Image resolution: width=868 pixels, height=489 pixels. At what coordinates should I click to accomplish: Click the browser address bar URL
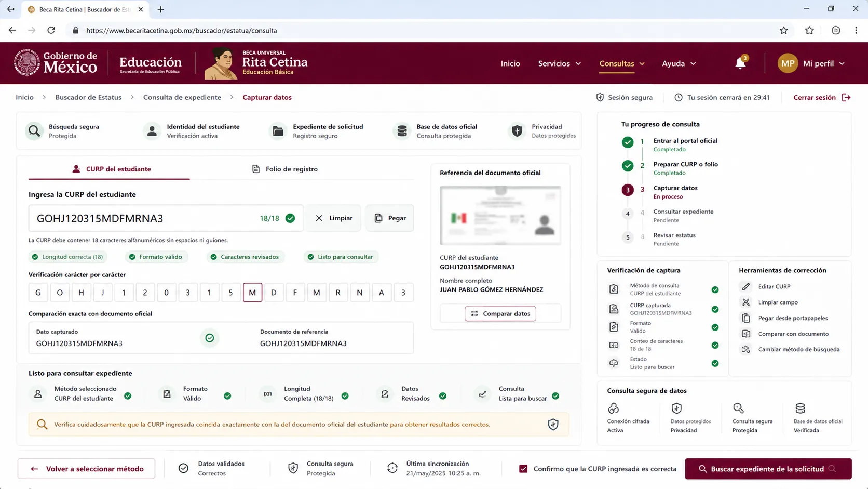[181, 30]
